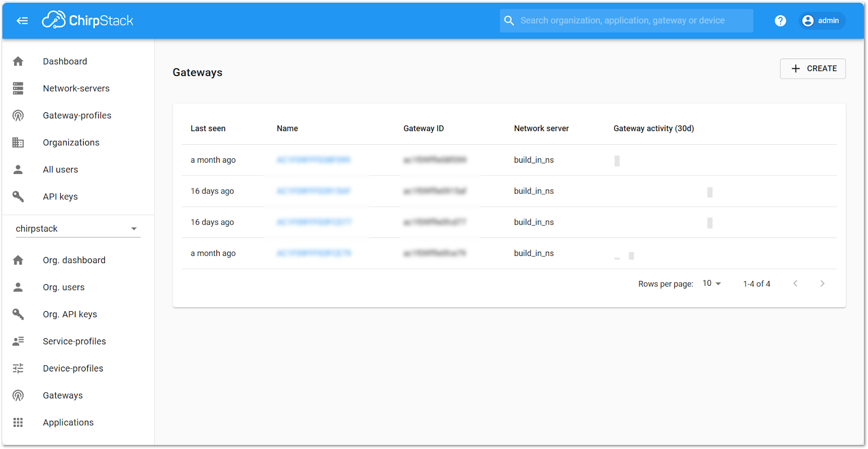Open the first gateway name link
This screenshot has height=449, width=868.
click(313, 160)
